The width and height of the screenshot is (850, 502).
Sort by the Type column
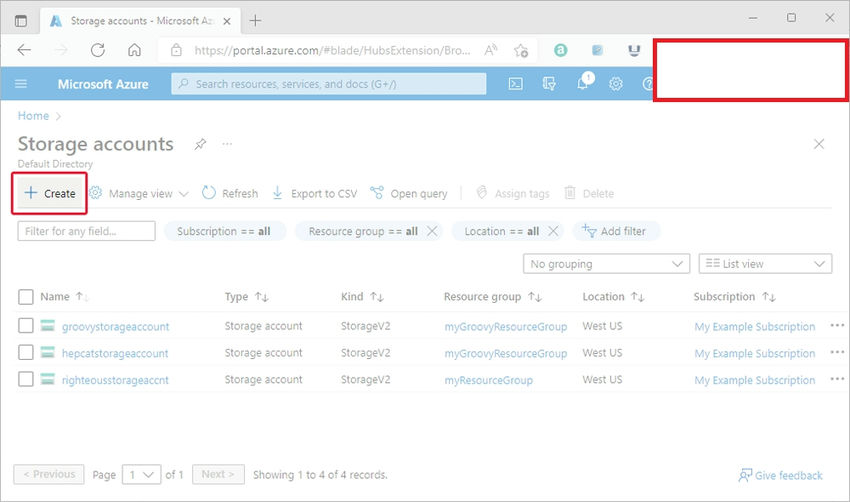coord(247,297)
